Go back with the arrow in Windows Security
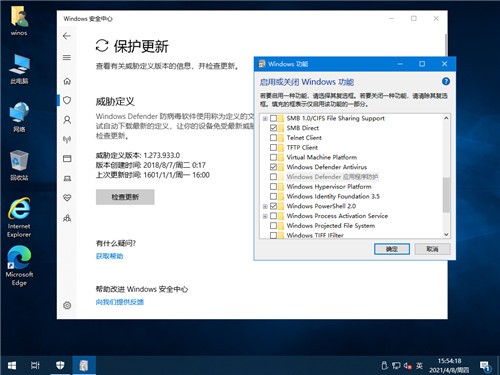500x375 pixels. (x=67, y=36)
